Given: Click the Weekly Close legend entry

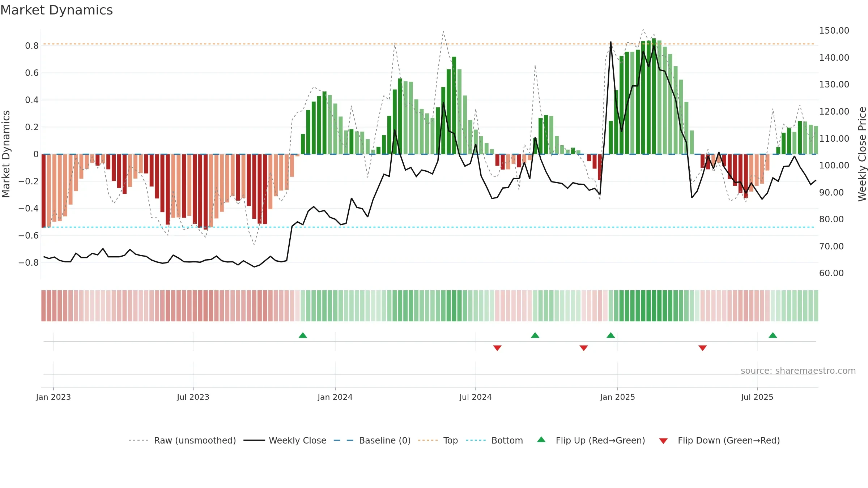Looking at the screenshot, I should pos(285,440).
